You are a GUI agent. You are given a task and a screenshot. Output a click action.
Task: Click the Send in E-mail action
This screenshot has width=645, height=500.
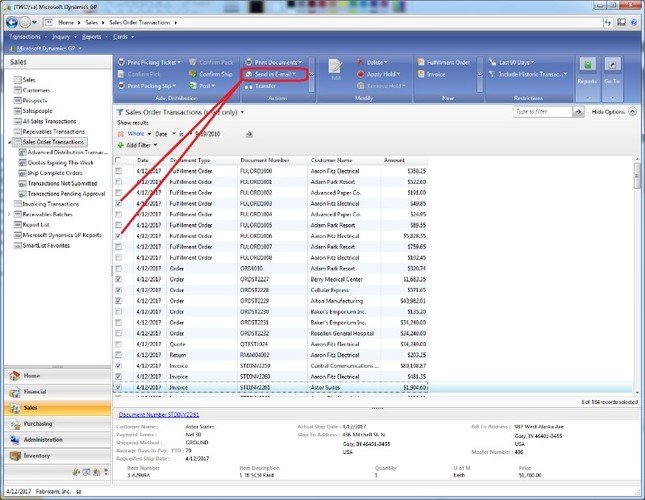[x=275, y=74]
